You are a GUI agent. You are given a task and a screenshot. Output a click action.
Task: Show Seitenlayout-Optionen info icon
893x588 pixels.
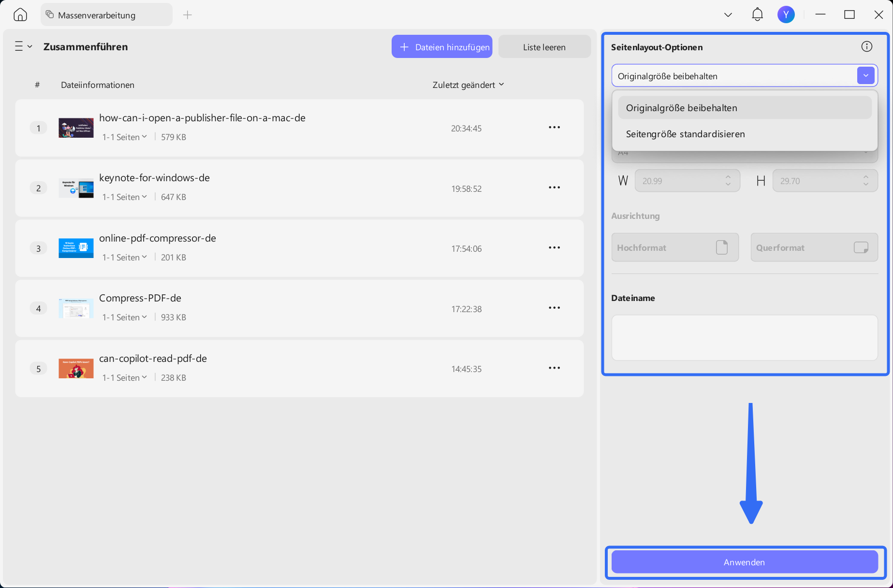[866, 46]
